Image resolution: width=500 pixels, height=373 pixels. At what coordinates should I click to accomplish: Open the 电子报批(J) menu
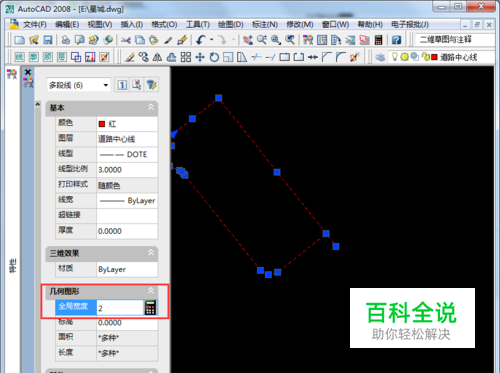[410, 24]
